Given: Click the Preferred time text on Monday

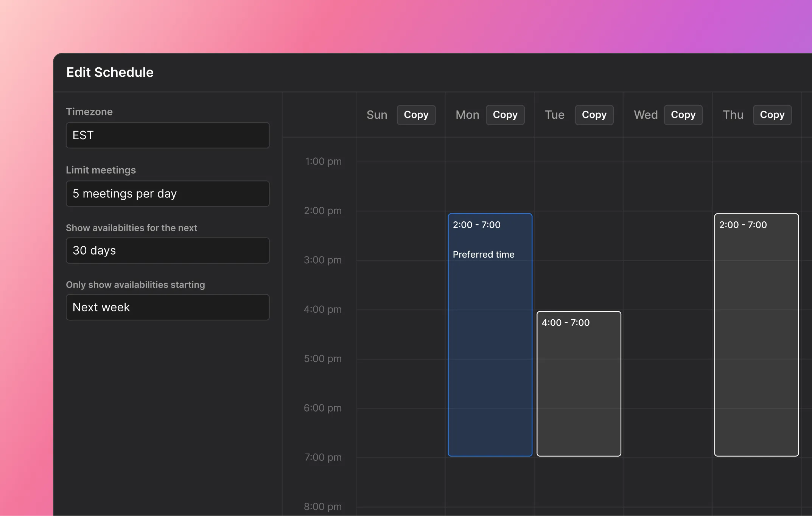Looking at the screenshot, I should [484, 255].
